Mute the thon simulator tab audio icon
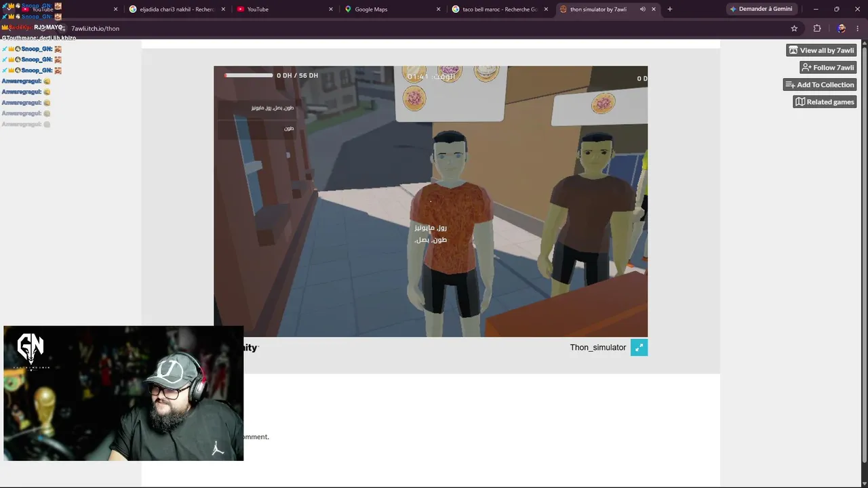This screenshot has width=868, height=488. [642, 9]
